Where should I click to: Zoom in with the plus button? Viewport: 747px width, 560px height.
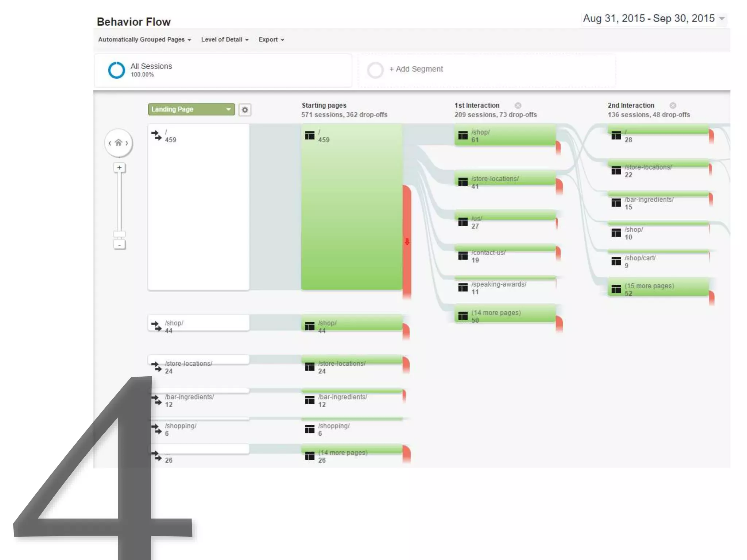[119, 168]
